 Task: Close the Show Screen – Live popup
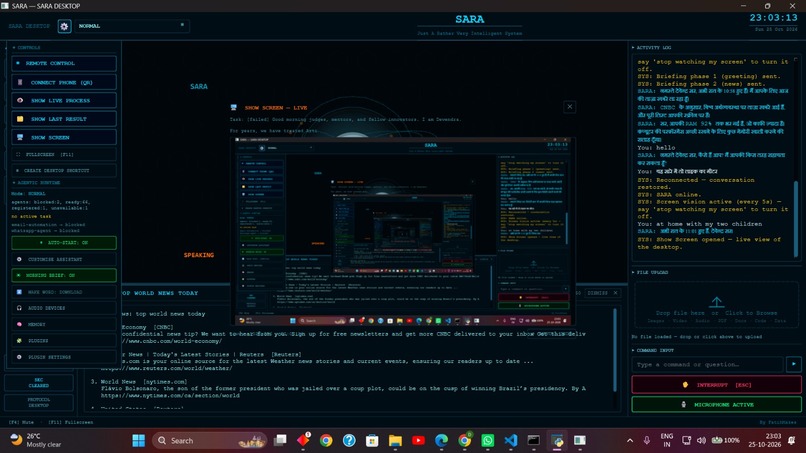pos(570,107)
